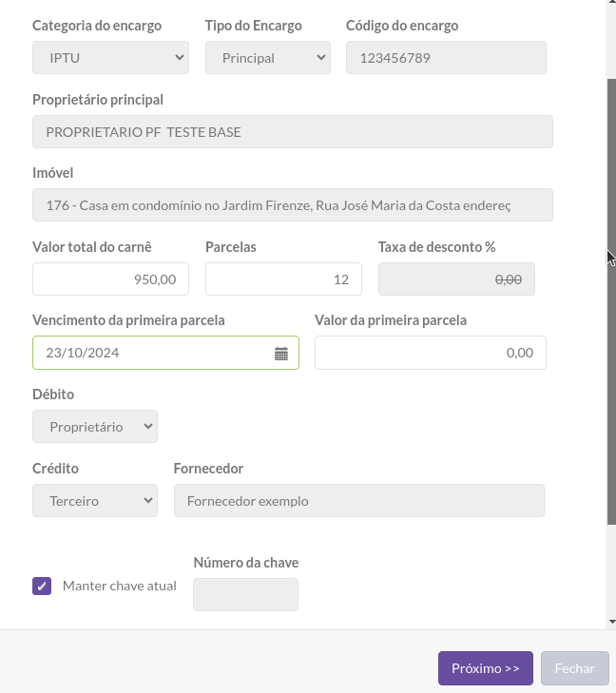Click Valor da primeira parcela field
The height and width of the screenshot is (693, 616).
point(431,353)
